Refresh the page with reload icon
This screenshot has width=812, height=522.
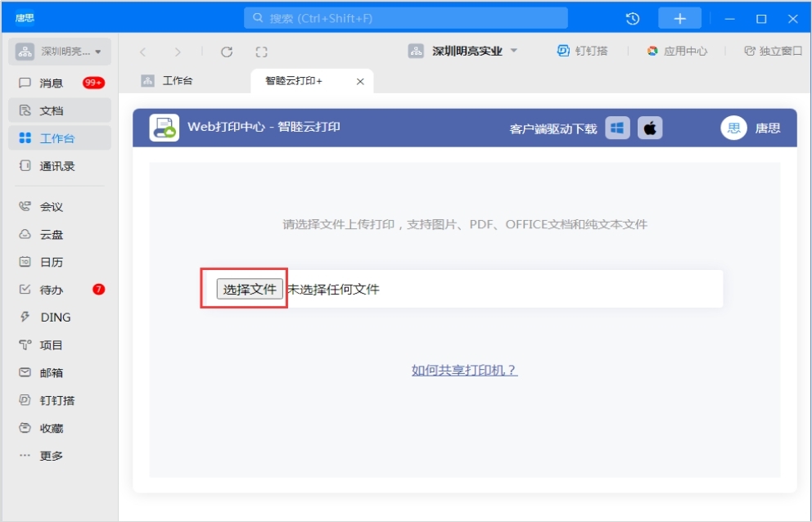[227, 52]
